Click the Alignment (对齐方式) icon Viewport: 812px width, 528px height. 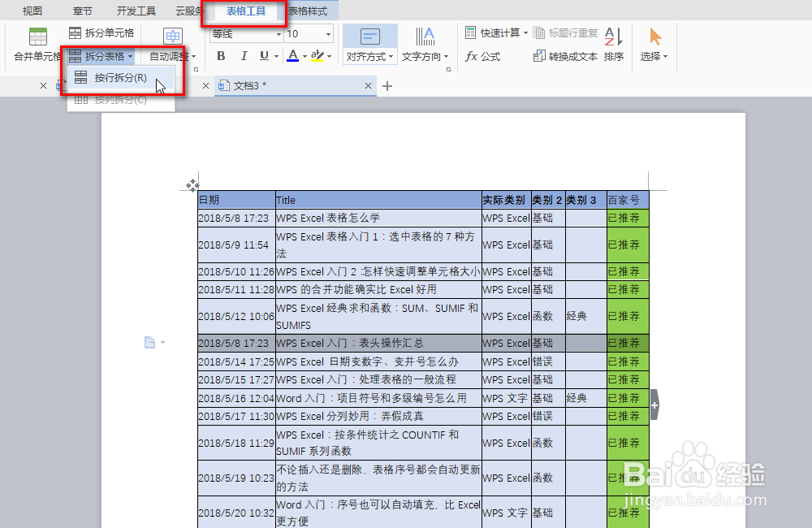click(369, 37)
